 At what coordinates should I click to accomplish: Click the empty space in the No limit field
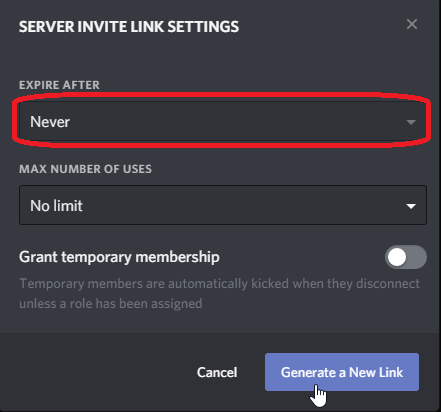click(x=243, y=205)
